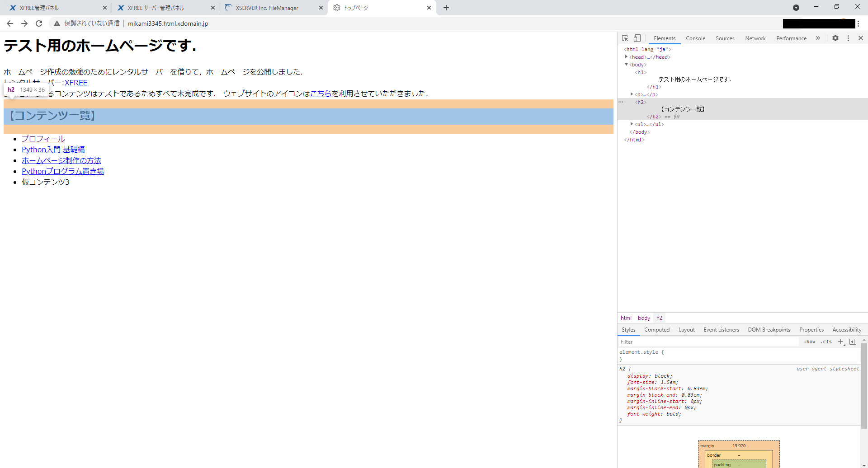The height and width of the screenshot is (468, 868).
Task: Toggle the .cls class editor button
Action: 826,342
